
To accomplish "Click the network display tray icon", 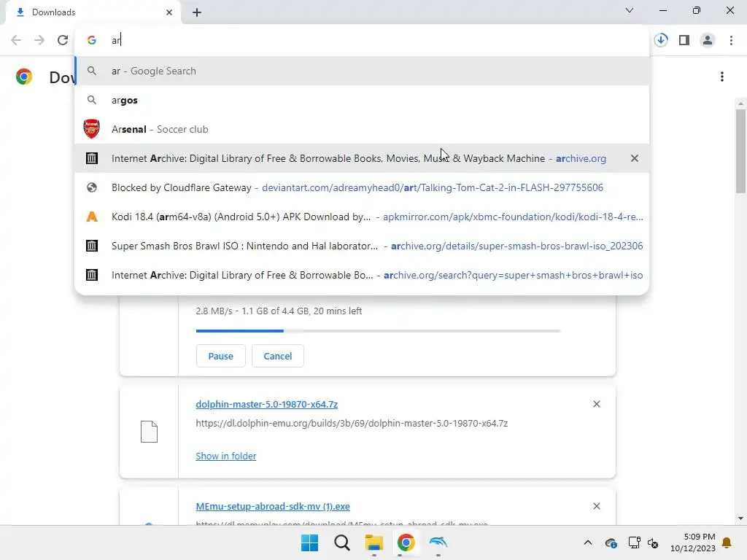I will [634, 542].
